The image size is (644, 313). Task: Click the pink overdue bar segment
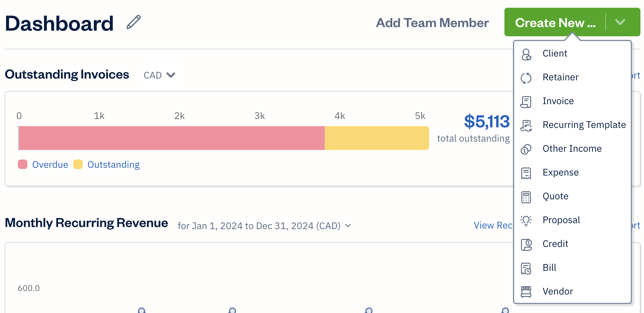pyautogui.click(x=171, y=138)
